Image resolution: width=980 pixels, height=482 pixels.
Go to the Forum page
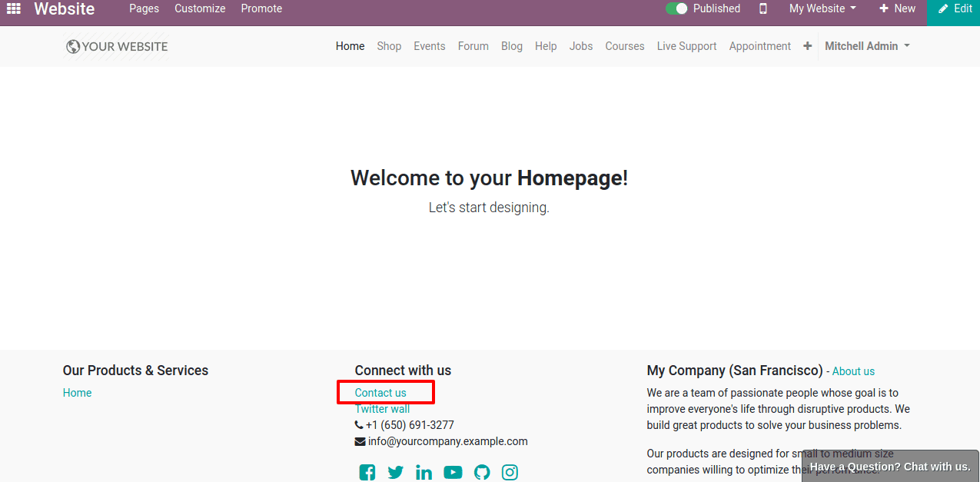coord(473,46)
